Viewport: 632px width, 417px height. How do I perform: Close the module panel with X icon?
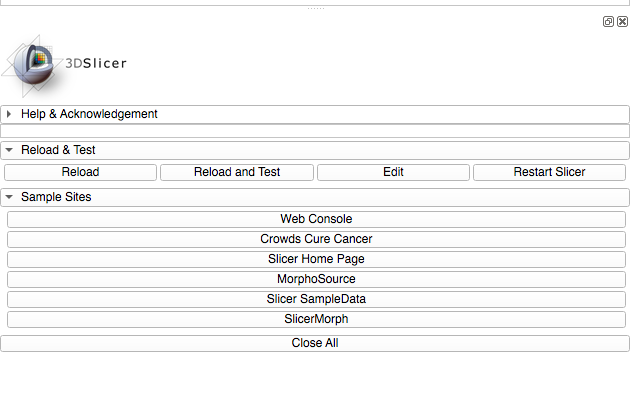click(622, 21)
